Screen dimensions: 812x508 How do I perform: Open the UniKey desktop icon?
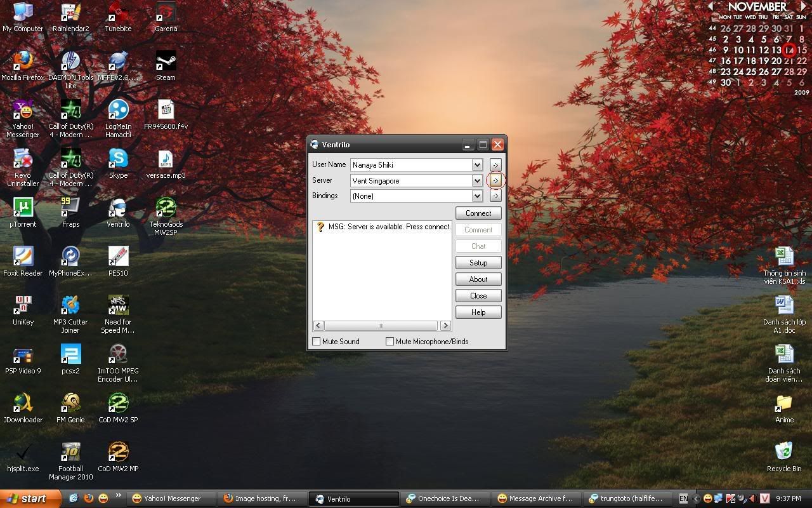click(x=23, y=311)
